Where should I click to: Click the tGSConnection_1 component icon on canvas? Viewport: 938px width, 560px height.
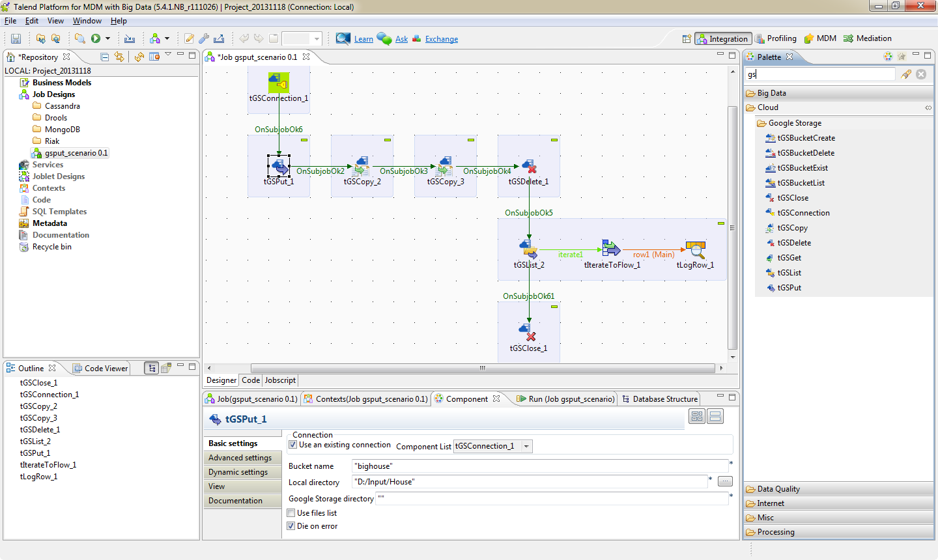pyautogui.click(x=279, y=83)
